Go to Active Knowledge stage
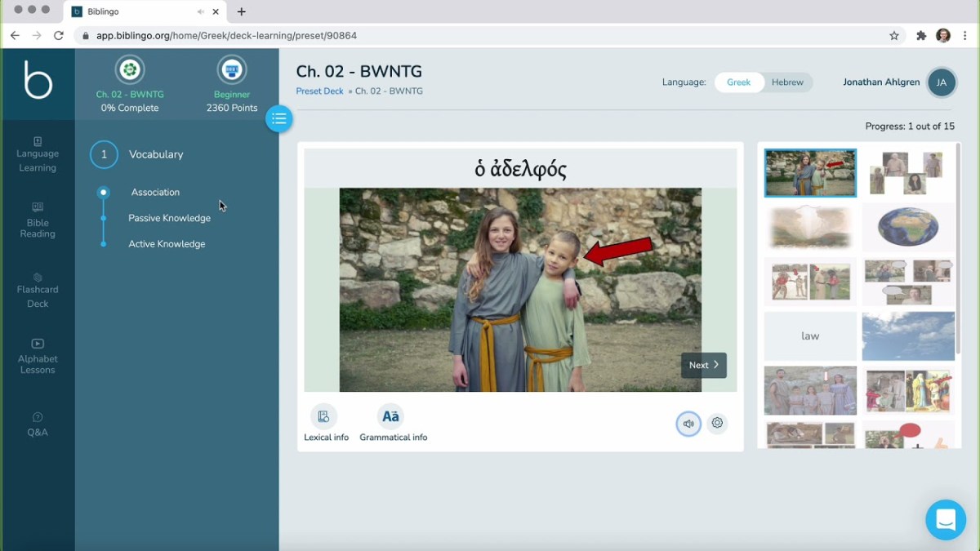 coord(167,244)
